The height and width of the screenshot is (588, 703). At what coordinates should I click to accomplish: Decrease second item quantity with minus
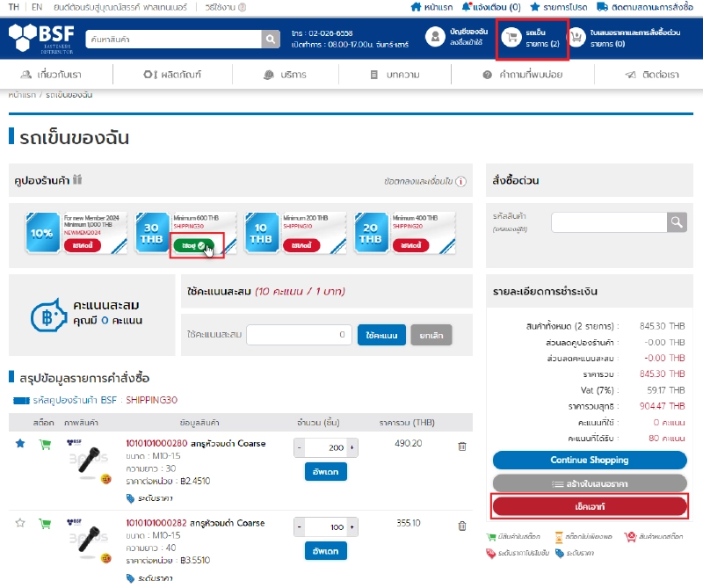pos(299,527)
